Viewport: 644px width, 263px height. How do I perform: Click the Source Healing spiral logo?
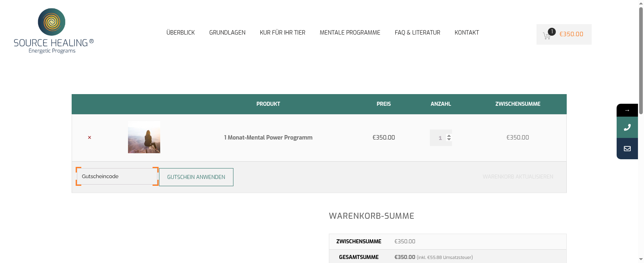click(52, 22)
